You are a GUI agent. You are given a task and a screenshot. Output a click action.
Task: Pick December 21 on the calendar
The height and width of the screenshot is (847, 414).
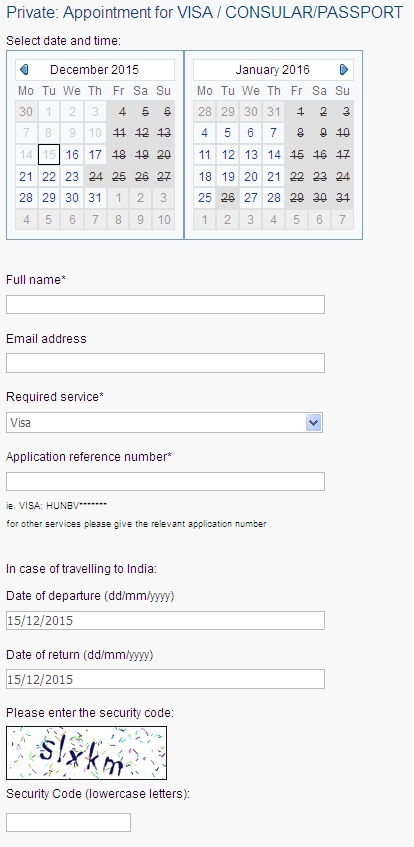(26, 177)
